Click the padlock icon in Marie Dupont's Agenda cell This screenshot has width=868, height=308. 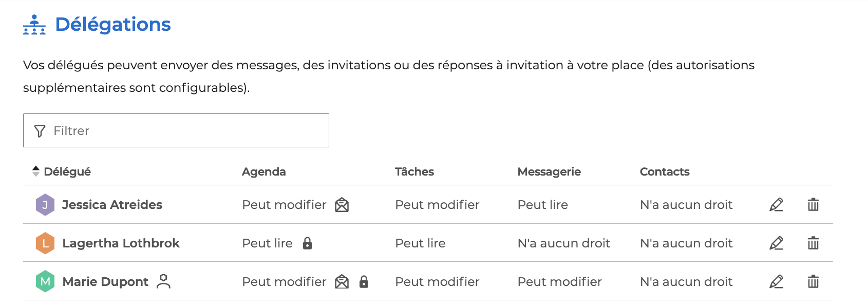364,282
